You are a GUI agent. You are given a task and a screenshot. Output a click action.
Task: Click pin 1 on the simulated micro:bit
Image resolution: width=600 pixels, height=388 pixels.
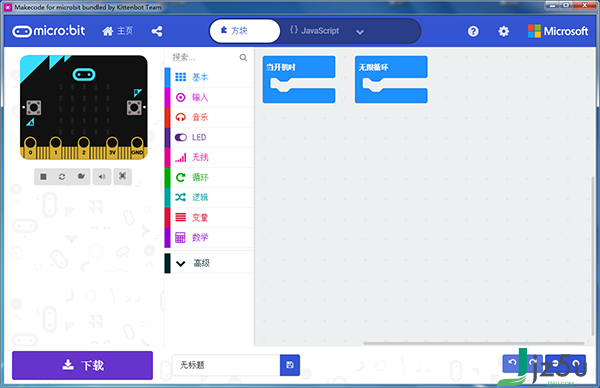(x=55, y=147)
